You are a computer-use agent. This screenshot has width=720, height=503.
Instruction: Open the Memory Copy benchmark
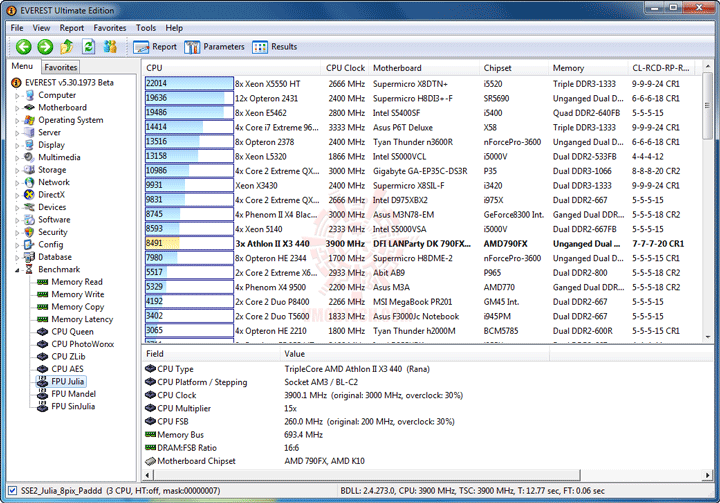pos(78,306)
